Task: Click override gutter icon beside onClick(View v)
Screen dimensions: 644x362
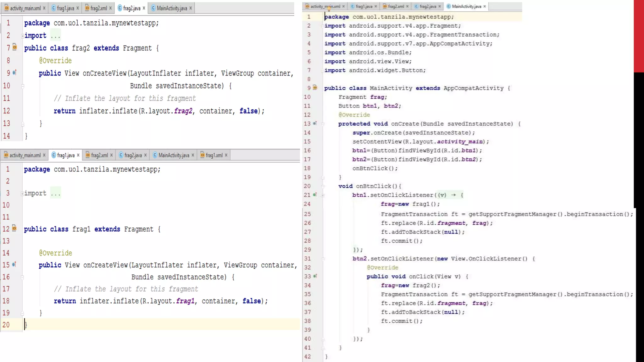Action: 315,276
